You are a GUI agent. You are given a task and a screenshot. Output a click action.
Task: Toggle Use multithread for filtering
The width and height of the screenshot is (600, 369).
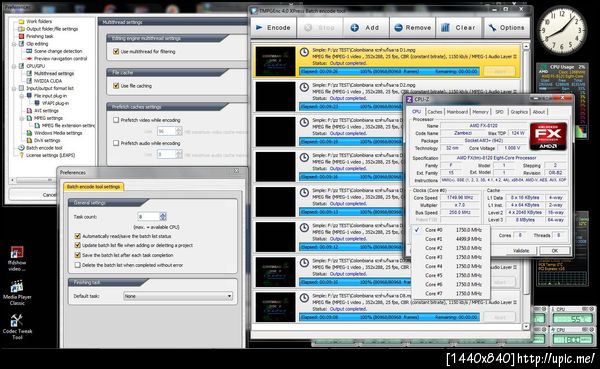click(116, 51)
